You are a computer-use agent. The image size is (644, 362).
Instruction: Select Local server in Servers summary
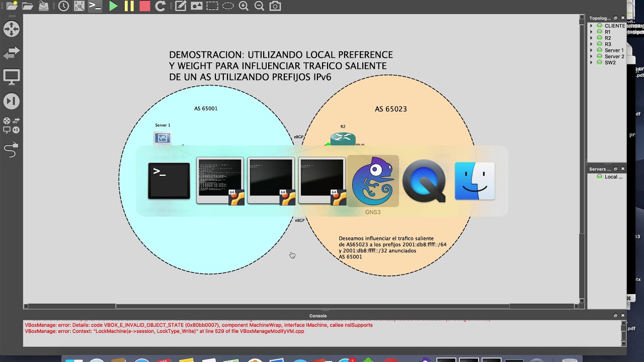(613, 177)
